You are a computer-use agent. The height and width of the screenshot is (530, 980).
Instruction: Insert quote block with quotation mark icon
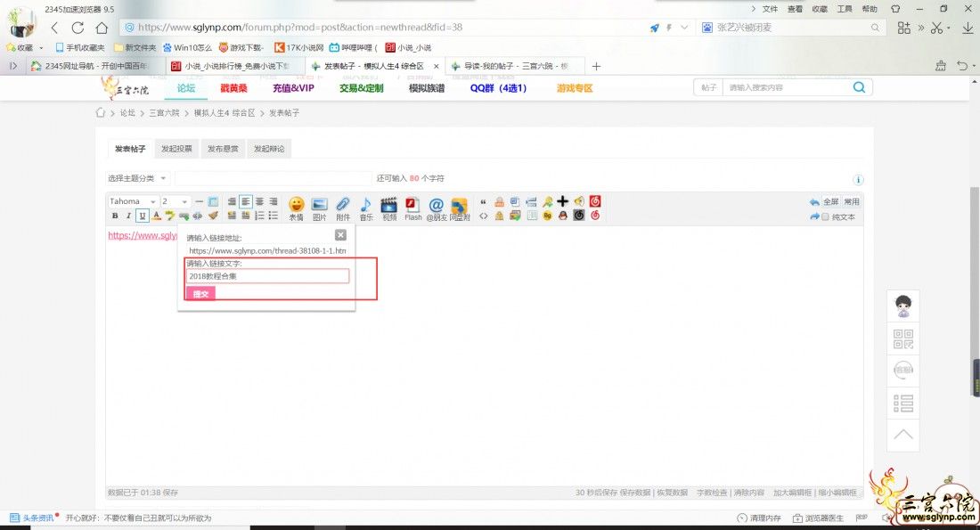point(483,202)
